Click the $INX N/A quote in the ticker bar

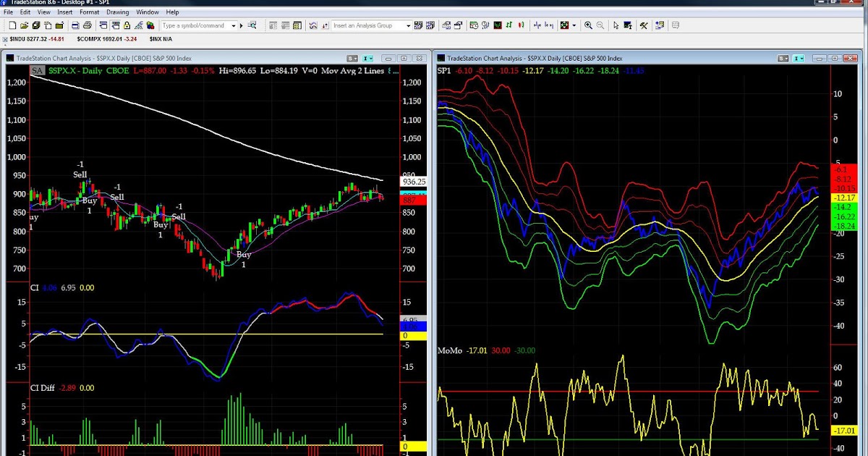161,38
